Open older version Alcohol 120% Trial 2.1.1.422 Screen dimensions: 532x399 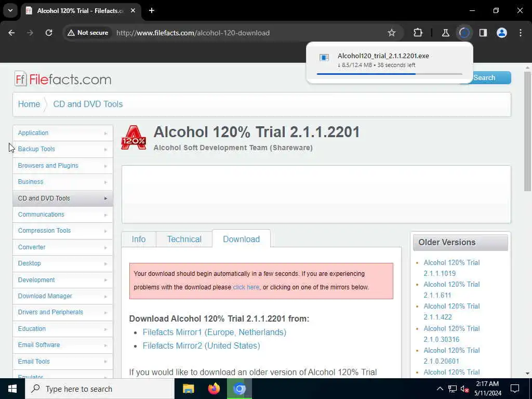pos(451,312)
